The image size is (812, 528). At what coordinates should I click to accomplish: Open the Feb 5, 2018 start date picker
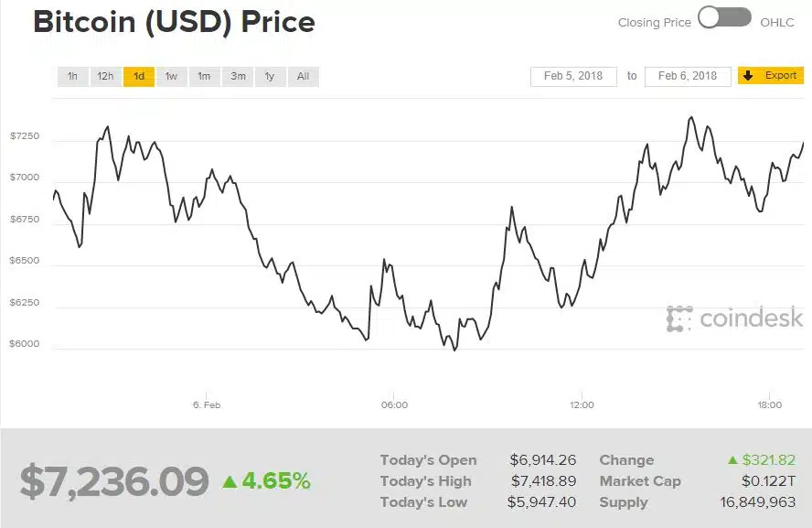point(573,76)
